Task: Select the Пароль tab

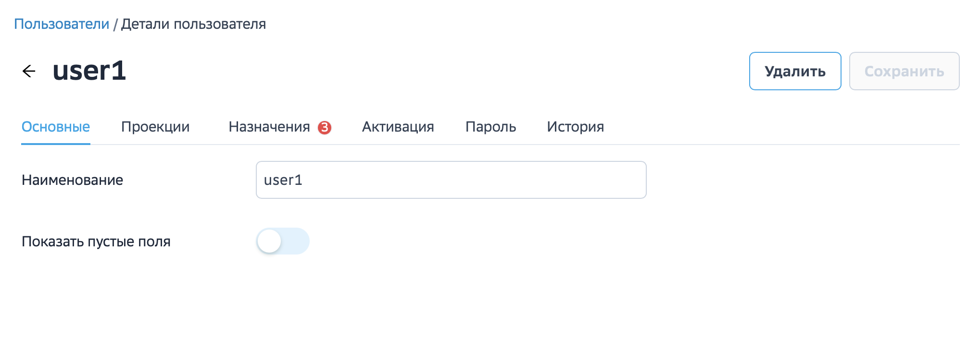Action: click(x=490, y=127)
